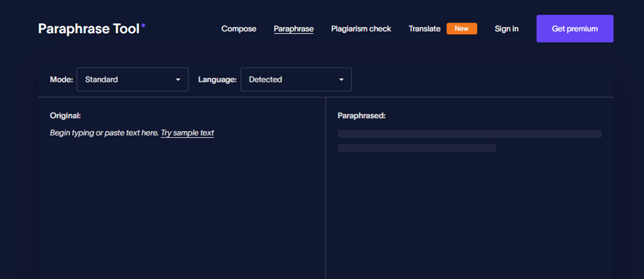This screenshot has height=279, width=644.
Task: Click the Paraphrased: label
Action: pos(362,116)
